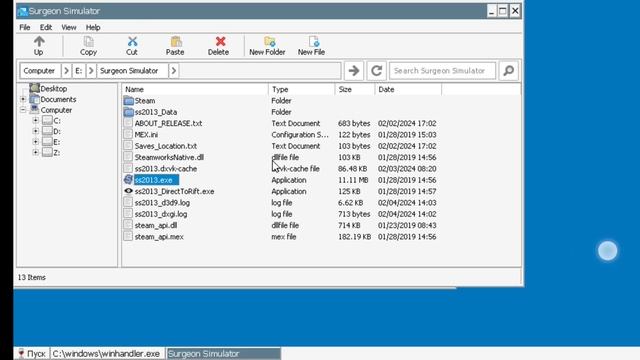Refresh the folder listing
This screenshot has height=360, width=640.
[376, 71]
